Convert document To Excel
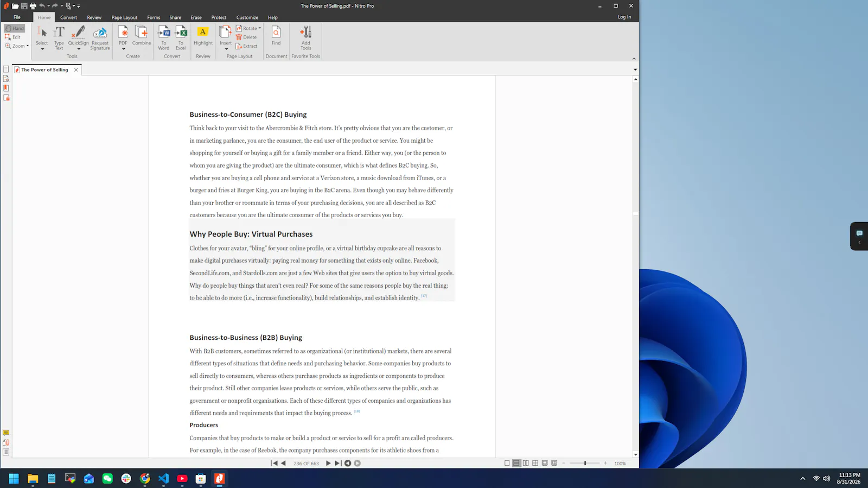This screenshot has width=868, height=488. 181,37
